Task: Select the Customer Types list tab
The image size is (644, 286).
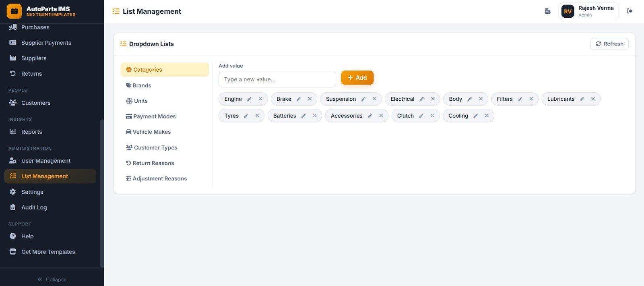Action: 165,147
